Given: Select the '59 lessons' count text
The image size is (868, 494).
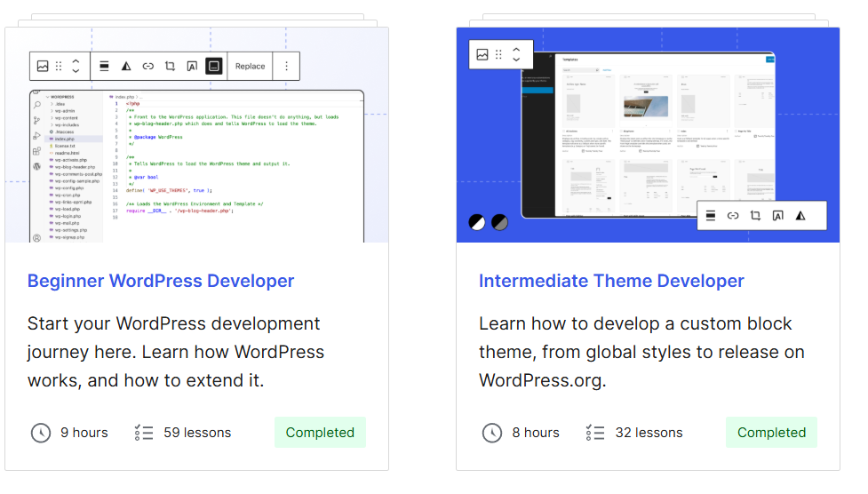Looking at the screenshot, I should [x=197, y=433].
